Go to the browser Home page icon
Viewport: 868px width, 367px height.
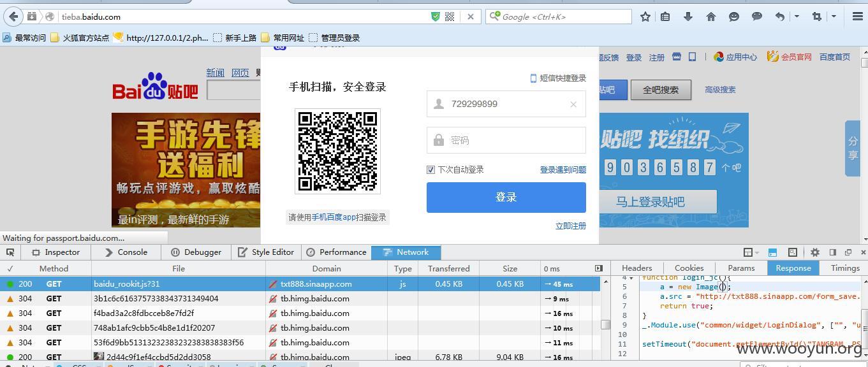click(x=711, y=17)
